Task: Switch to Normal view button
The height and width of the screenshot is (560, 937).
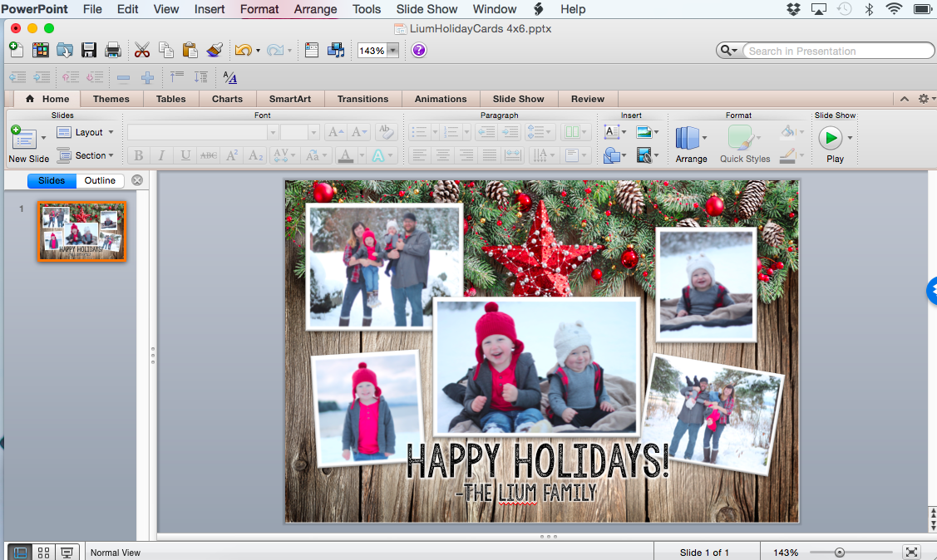Action: [x=21, y=553]
